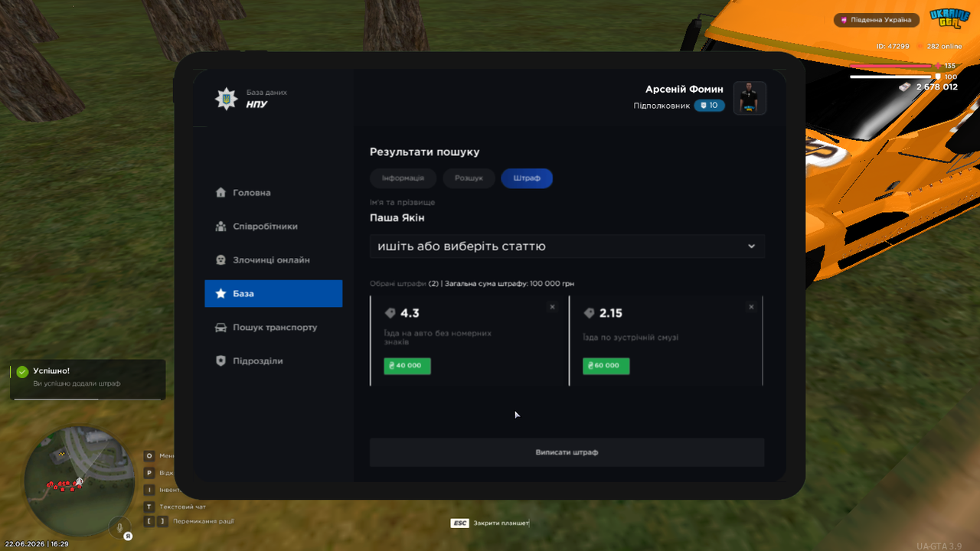Click the O key hint icon
Viewport: 980px width, 551px height.
click(x=149, y=456)
